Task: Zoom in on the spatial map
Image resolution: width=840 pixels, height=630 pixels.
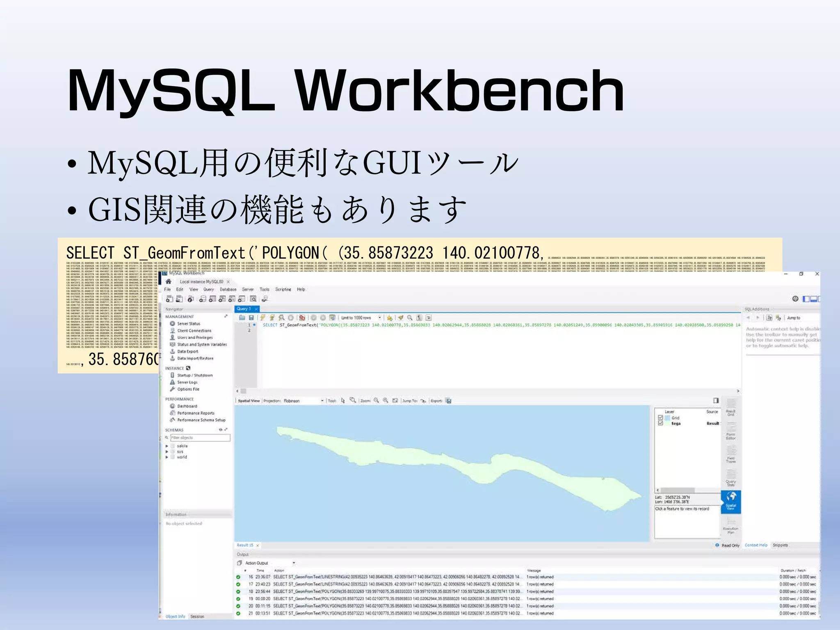Action: pyautogui.click(x=386, y=400)
